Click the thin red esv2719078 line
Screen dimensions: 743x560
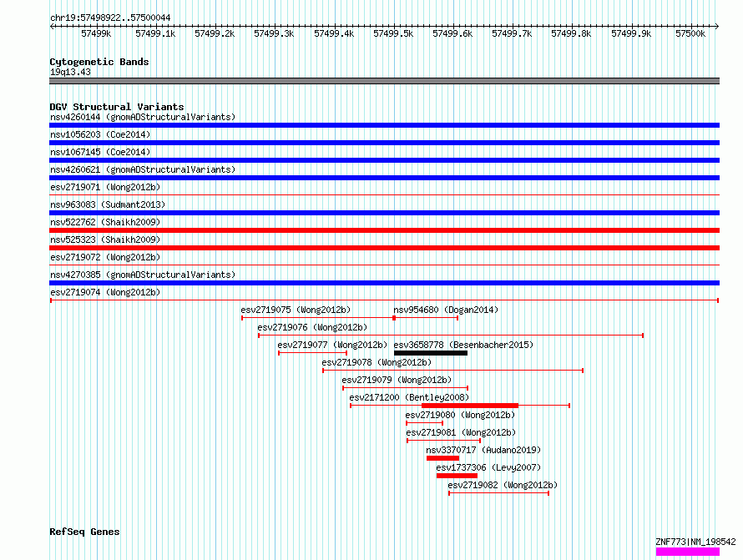tap(453, 371)
